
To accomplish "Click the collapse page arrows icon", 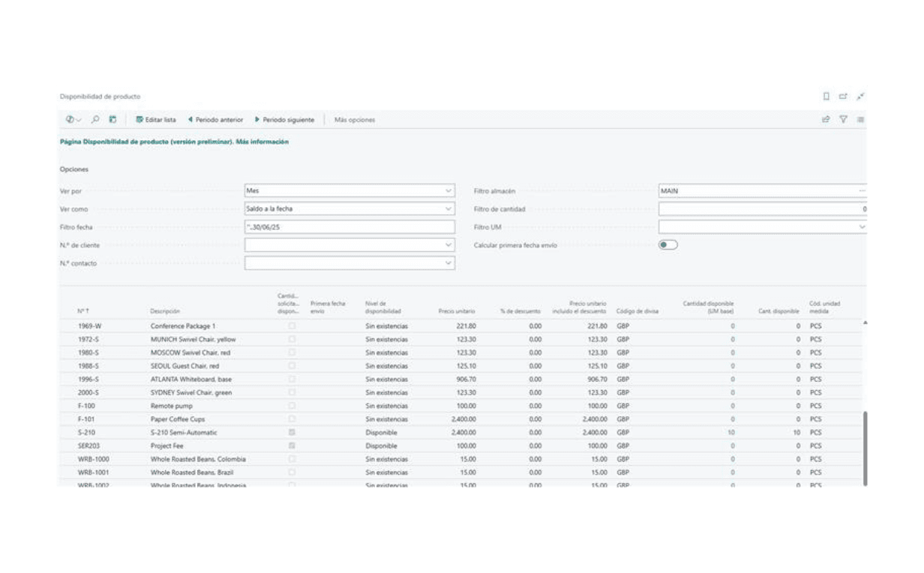I will point(860,97).
